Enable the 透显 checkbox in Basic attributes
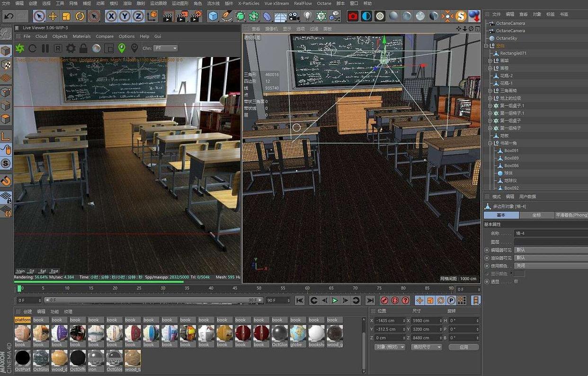Screen dimensions: 588x376 (517, 281)
